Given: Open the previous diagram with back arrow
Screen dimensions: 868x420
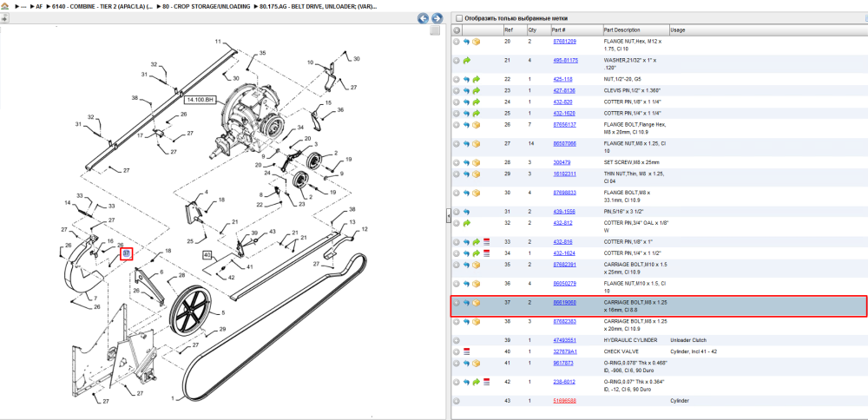Looking at the screenshot, I should click(x=424, y=18).
